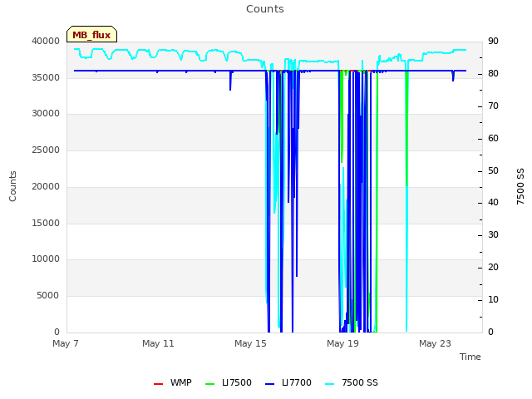Screen dimensions: 532x399
Task: Click the May 23 x-axis tick label
Action: [435, 343]
